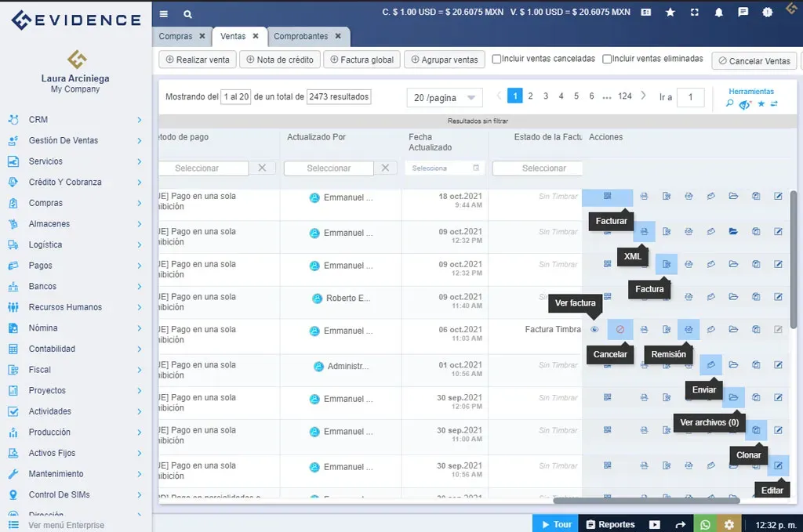Switch to the Compras tab
The width and height of the screenshot is (803, 532).
[x=176, y=36]
